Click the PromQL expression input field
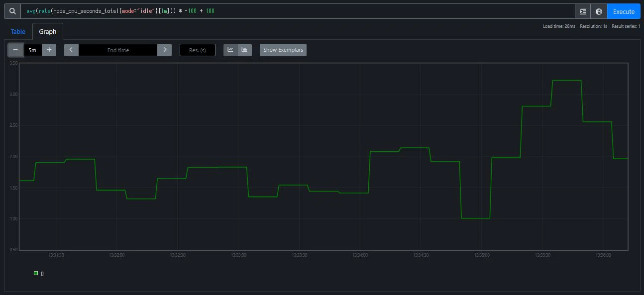Image resolution: width=644 pixels, height=295 pixels. (298, 11)
